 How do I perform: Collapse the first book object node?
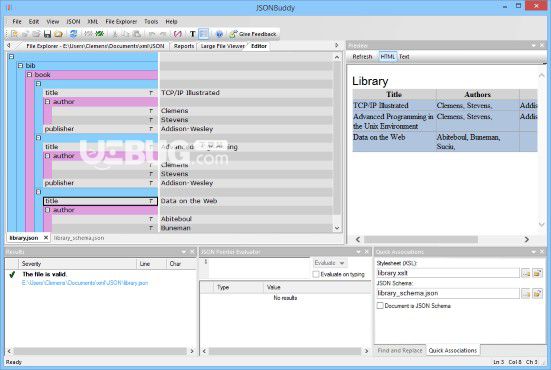[38, 84]
